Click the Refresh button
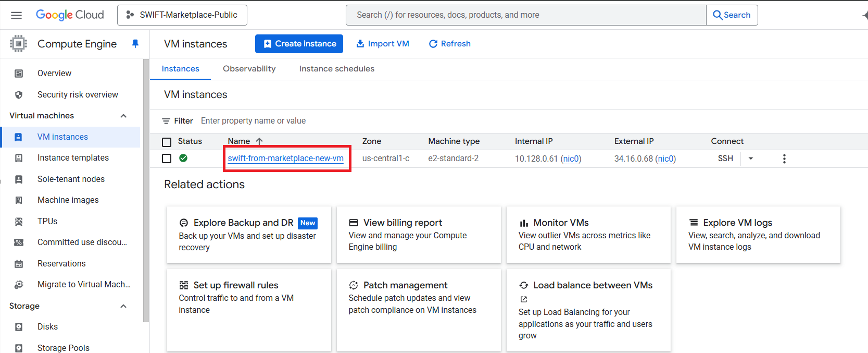The image size is (868, 353). tap(449, 44)
